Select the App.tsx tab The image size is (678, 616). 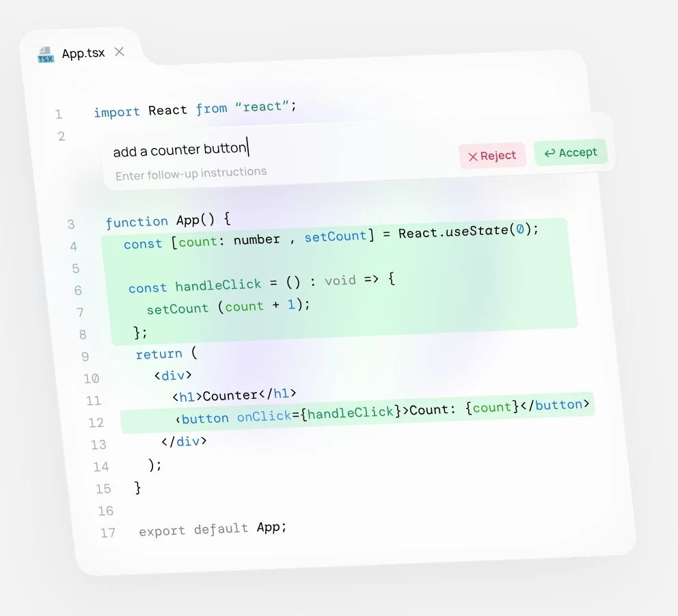tap(82, 53)
